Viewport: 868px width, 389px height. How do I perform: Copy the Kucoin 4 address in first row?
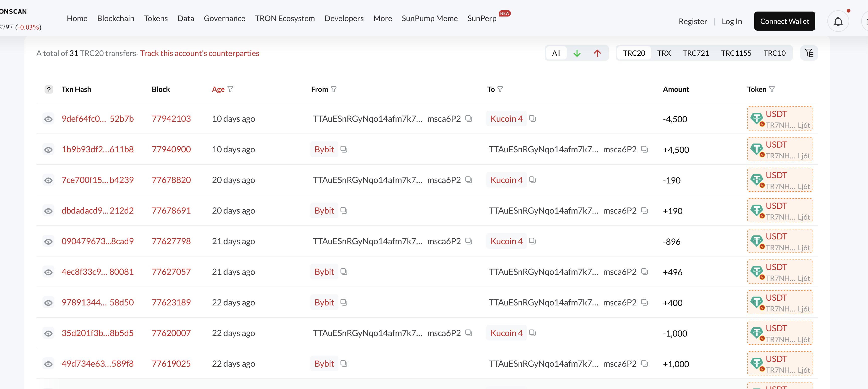(532, 118)
